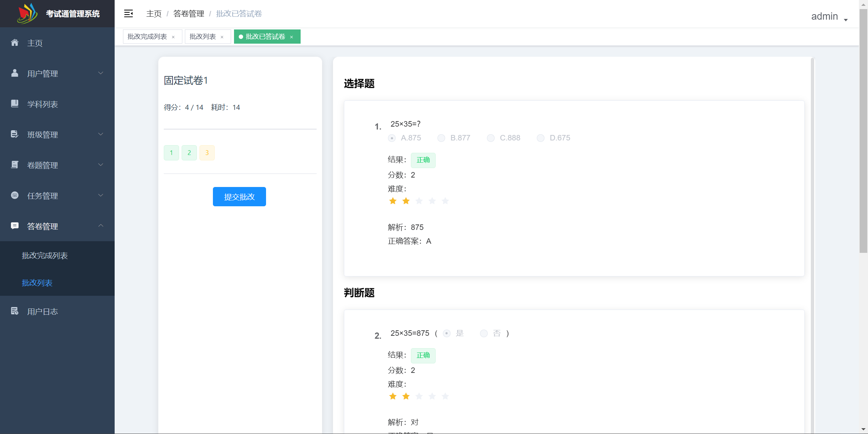Jump to question 2 tag
The image size is (868, 434).
click(189, 153)
